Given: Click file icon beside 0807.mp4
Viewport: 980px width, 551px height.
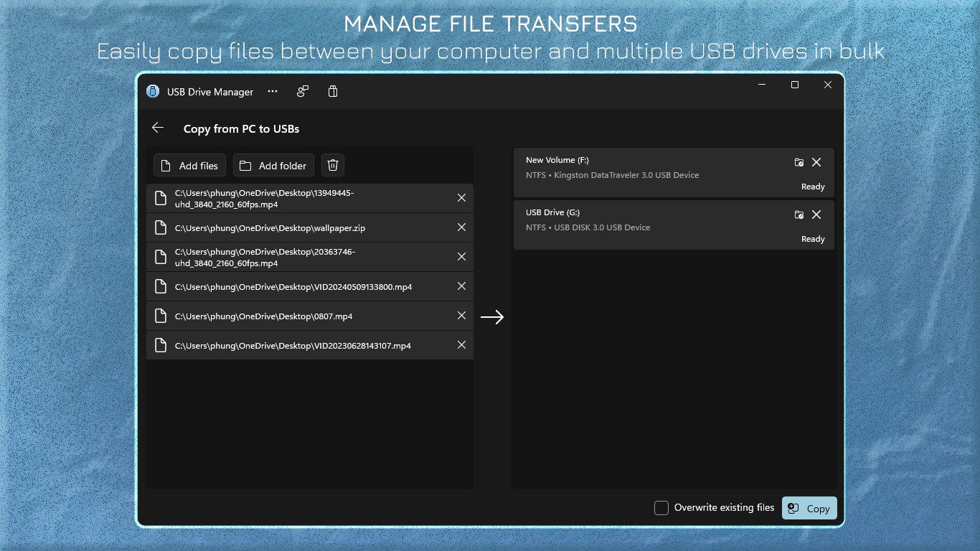Looking at the screenshot, I should (x=161, y=316).
